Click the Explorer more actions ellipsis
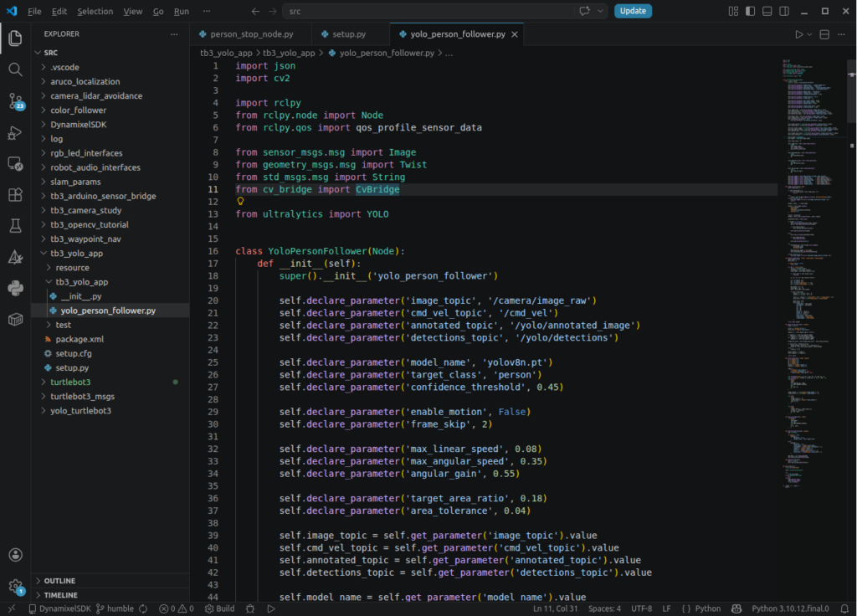The height and width of the screenshot is (616, 857). point(174,33)
